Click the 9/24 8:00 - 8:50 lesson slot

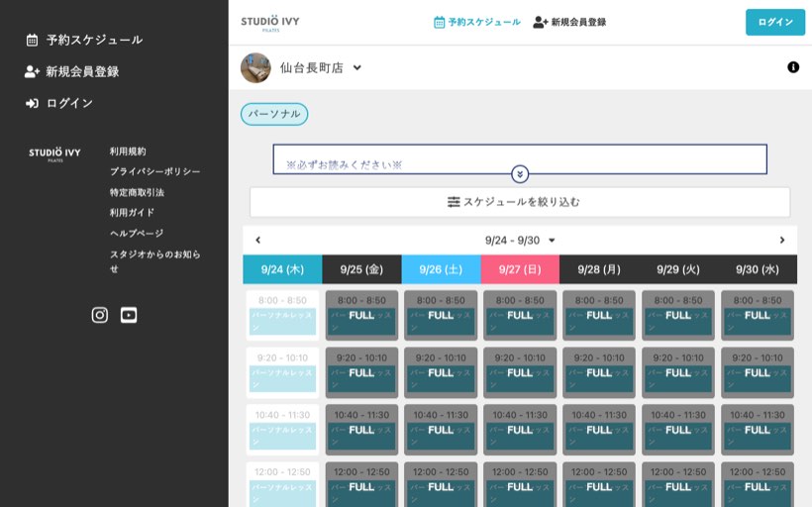(282, 315)
